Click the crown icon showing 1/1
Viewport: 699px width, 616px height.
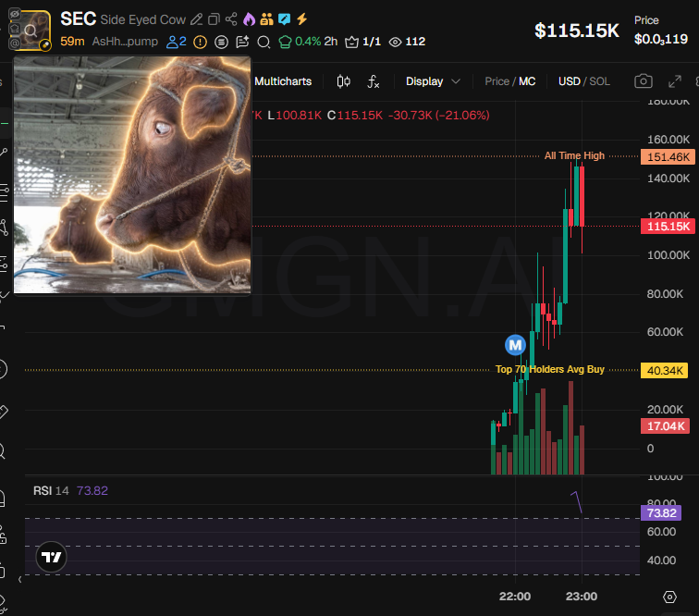(362, 42)
